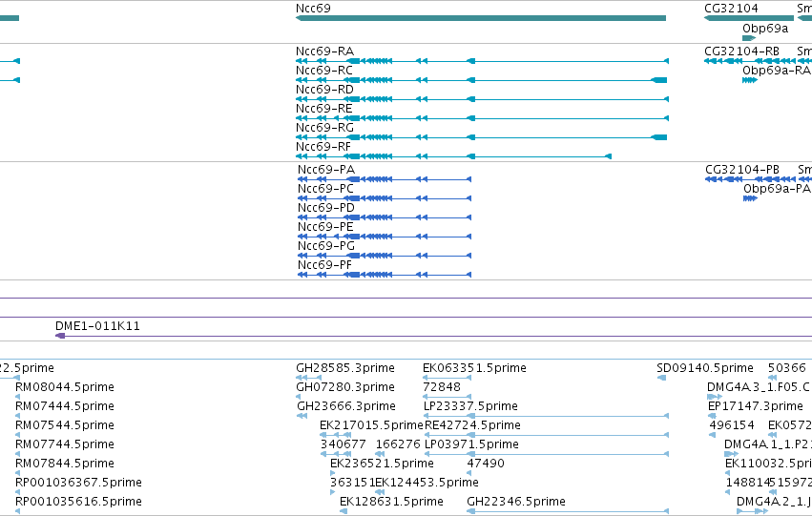Select the Obp69a-PA protein label
This screenshot has height=516, width=812.
pos(777,189)
